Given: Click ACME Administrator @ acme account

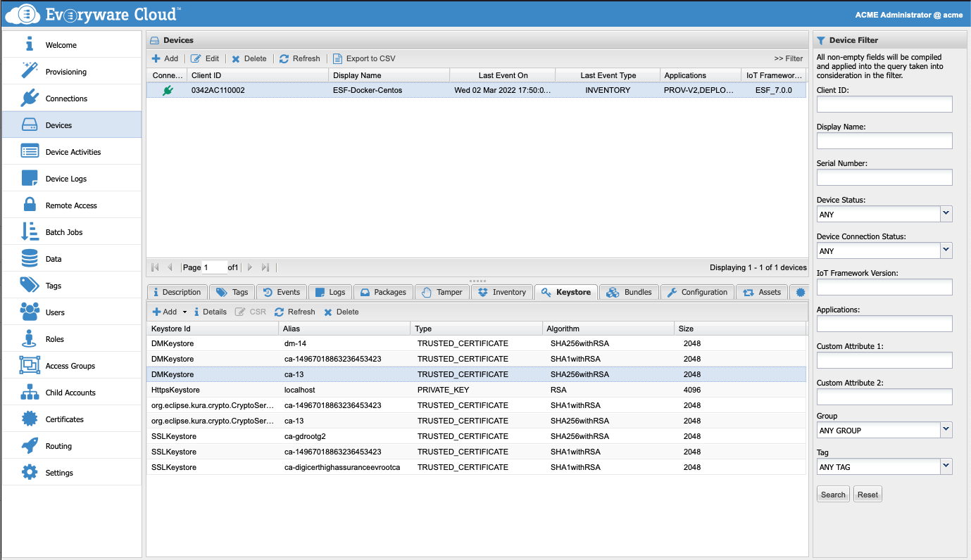Looking at the screenshot, I should (908, 14).
